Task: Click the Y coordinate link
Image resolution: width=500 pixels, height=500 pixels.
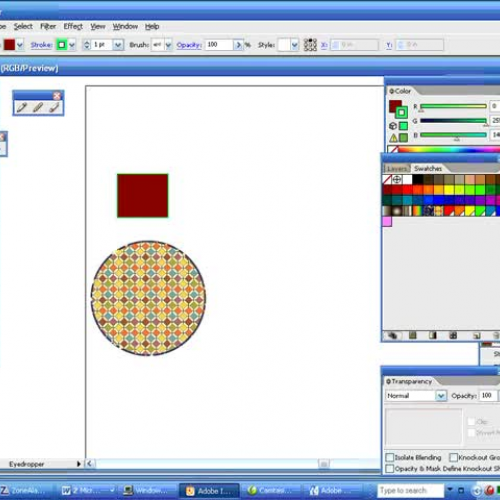Action: pyautogui.click(x=389, y=45)
